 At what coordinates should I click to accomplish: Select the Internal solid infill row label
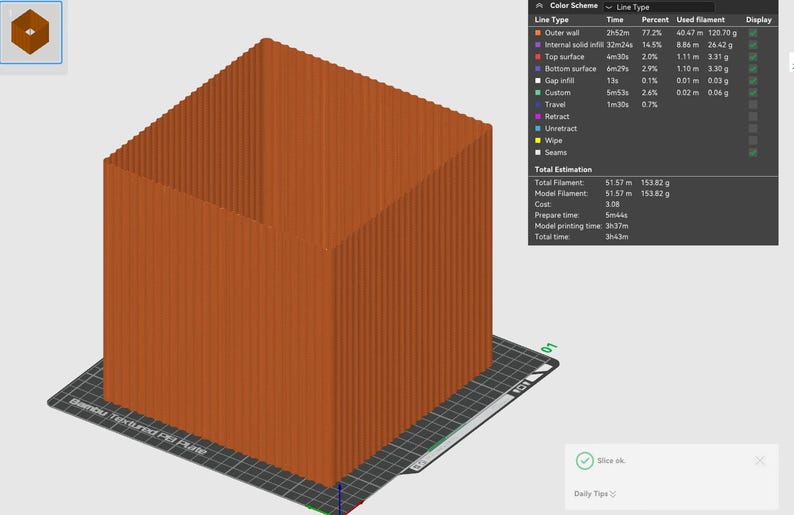574,45
